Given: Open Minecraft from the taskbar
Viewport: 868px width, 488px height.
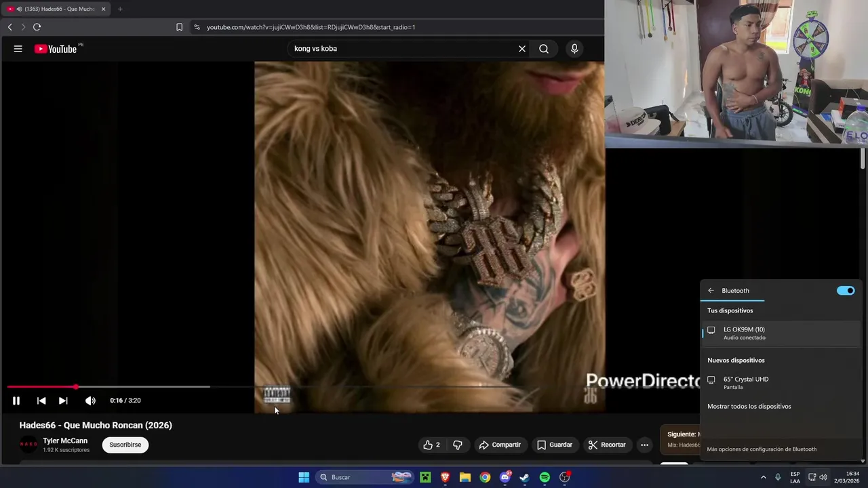Looking at the screenshot, I should pos(425,477).
